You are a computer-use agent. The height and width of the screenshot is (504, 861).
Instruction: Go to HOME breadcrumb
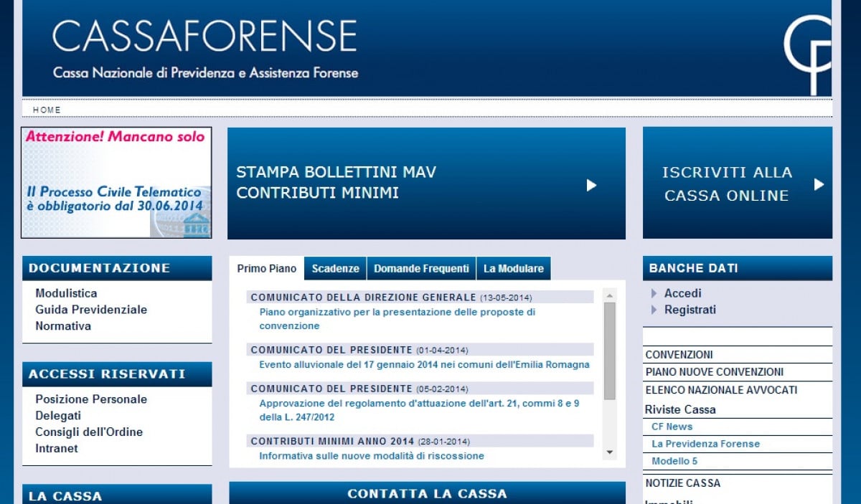47,110
